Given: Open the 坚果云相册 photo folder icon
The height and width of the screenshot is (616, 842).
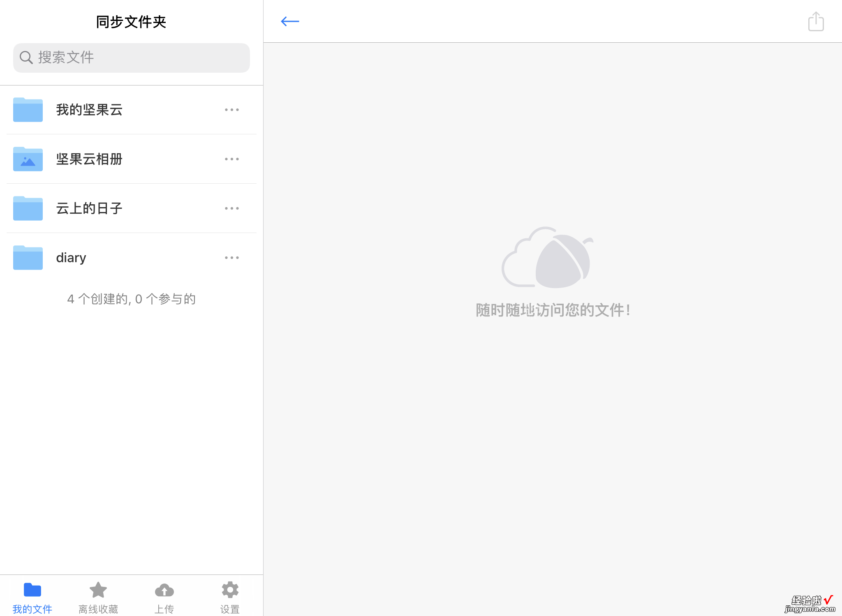Looking at the screenshot, I should click(28, 159).
